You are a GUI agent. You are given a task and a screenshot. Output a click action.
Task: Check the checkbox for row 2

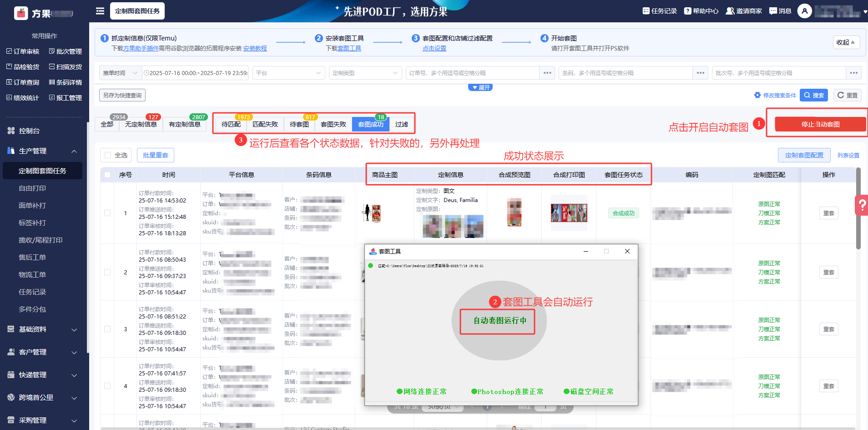coord(107,272)
